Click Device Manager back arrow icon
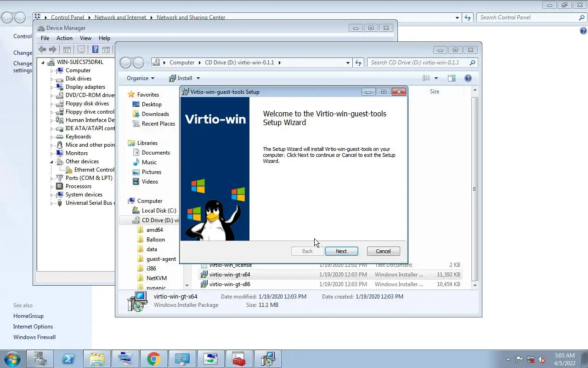 [42, 50]
